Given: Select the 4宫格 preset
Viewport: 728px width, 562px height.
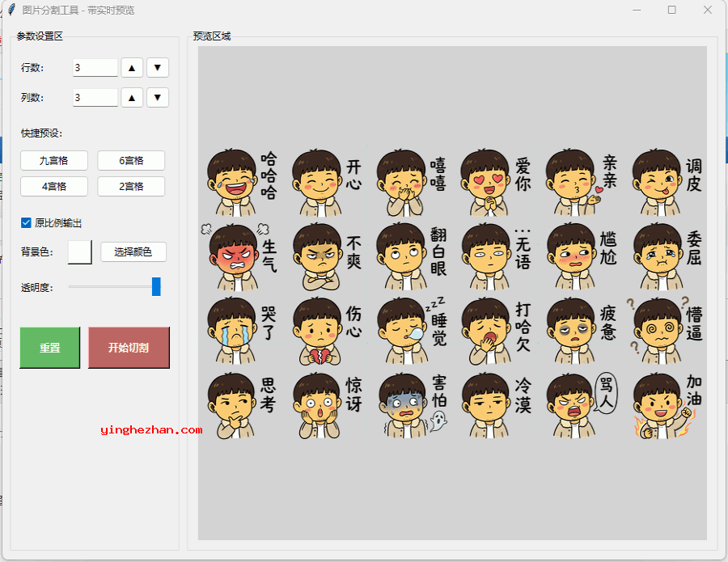Looking at the screenshot, I should (x=54, y=187).
